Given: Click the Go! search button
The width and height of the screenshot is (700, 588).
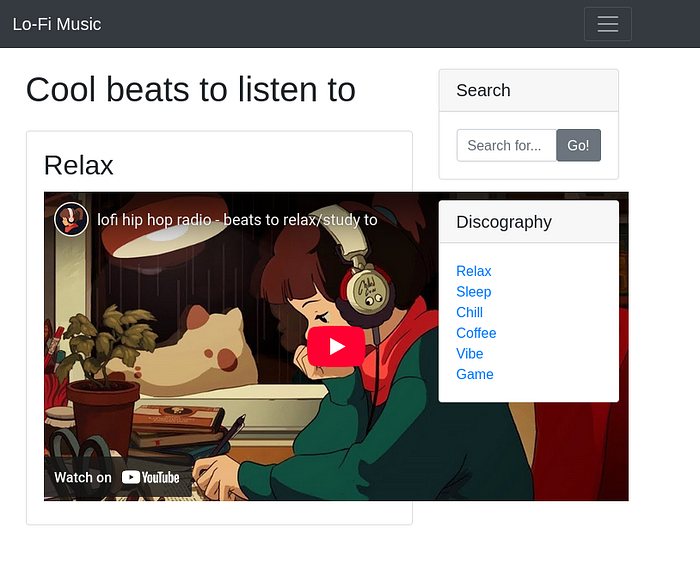Looking at the screenshot, I should (x=578, y=146).
